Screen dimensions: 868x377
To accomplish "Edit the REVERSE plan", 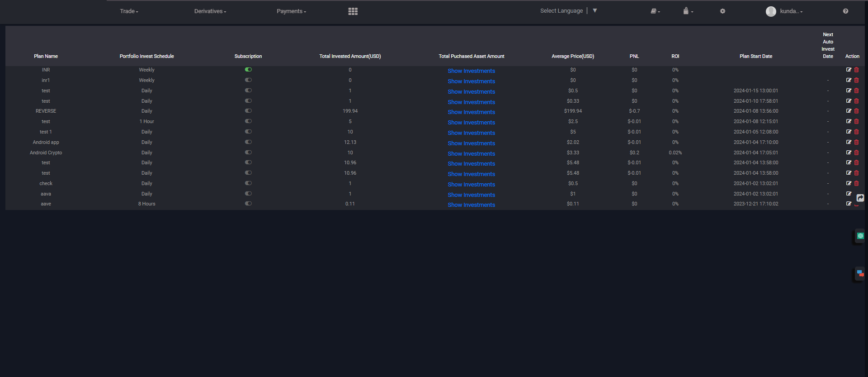I will coord(849,111).
